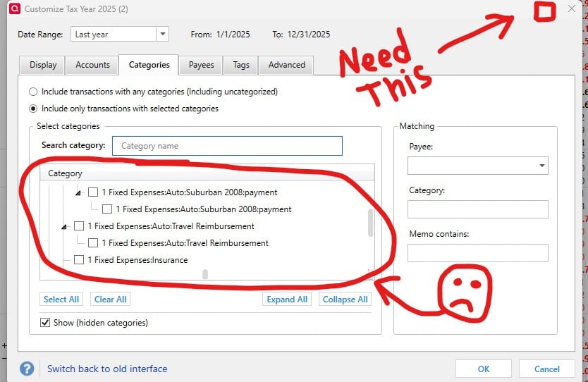The height and width of the screenshot is (382, 588).
Task: Open the Tags tab
Action: point(240,65)
